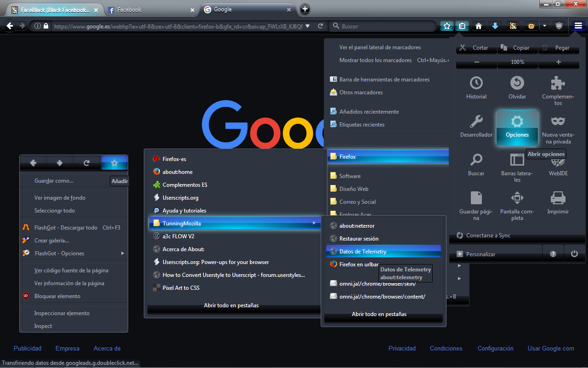The width and height of the screenshot is (588, 368).
Task: Click the Buscar search field
Action: click(381, 26)
